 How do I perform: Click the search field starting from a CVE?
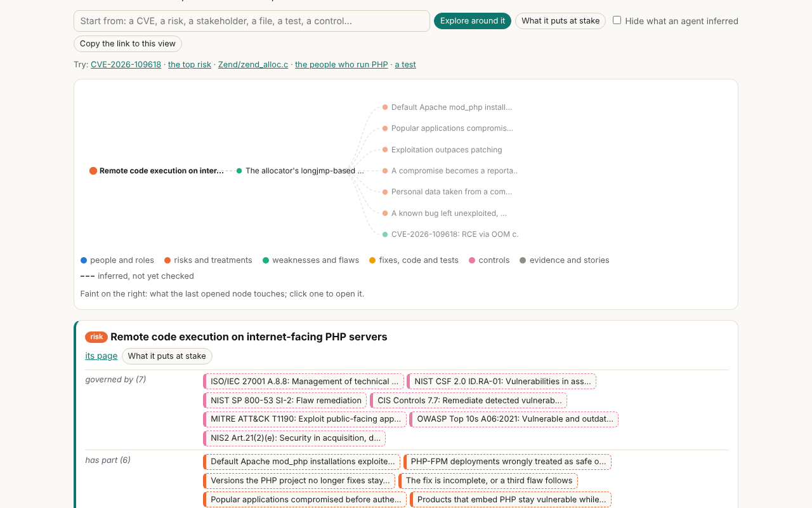(x=252, y=21)
